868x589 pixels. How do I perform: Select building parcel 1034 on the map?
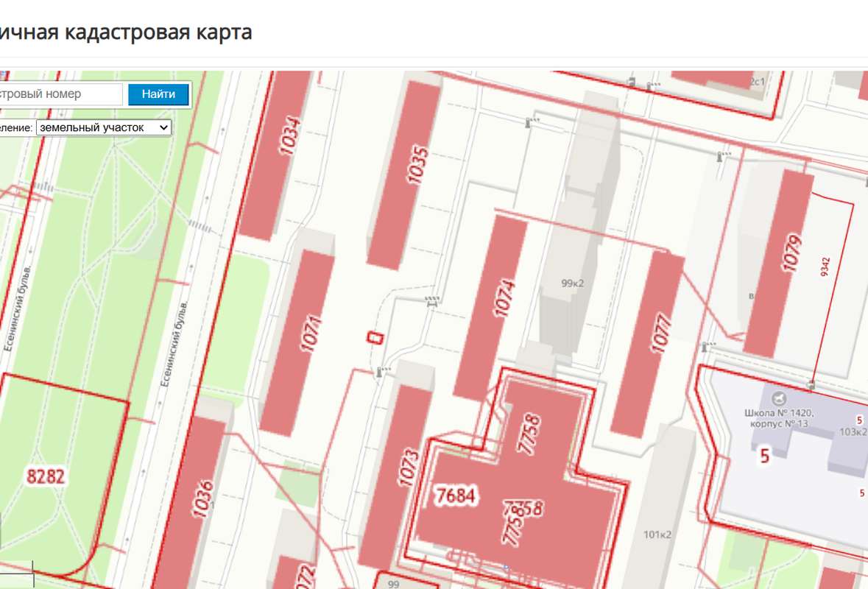click(x=275, y=154)
